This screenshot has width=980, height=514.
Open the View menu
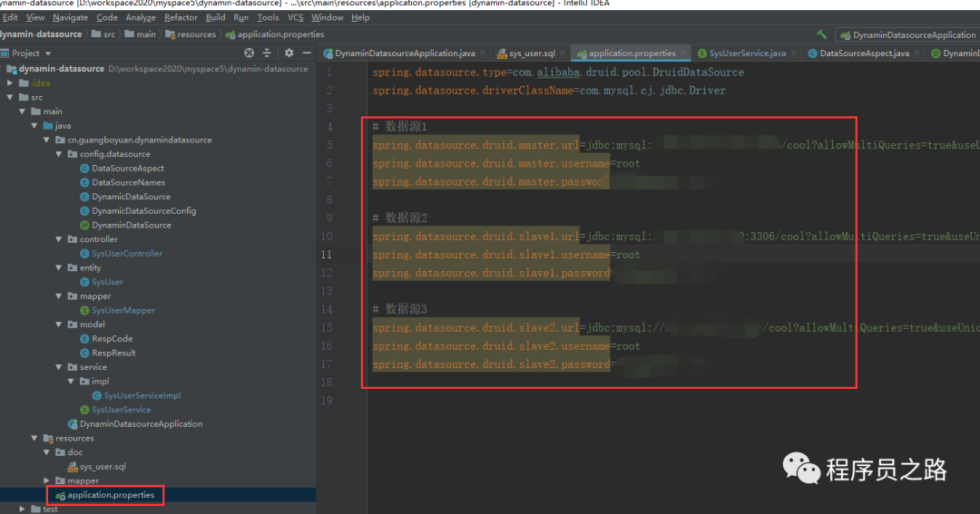[x=35, y=17]
